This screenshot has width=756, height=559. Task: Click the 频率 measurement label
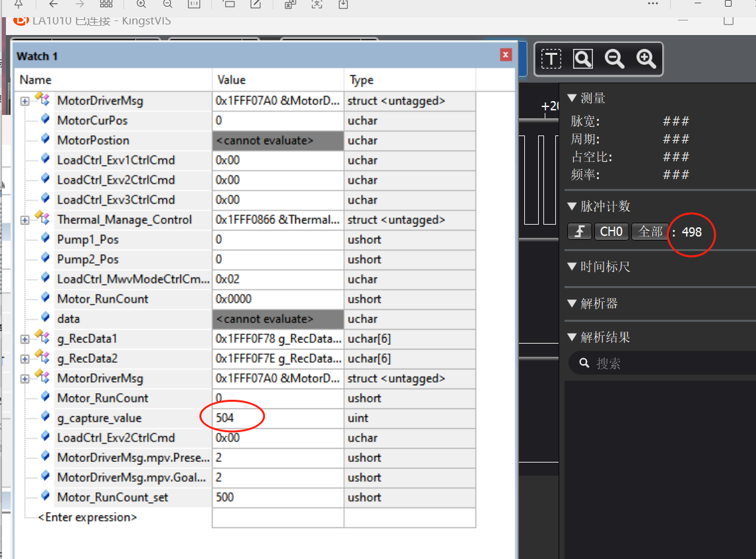click(x=585, y=174)
